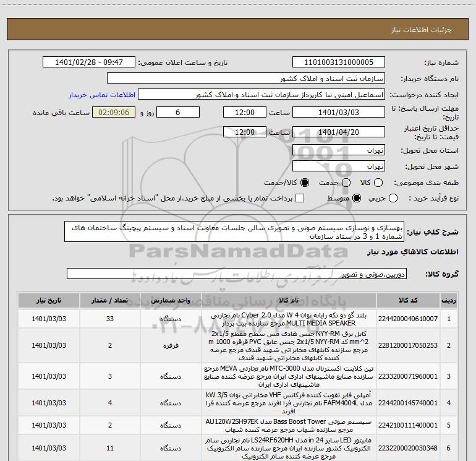Click the goods group field دوربین،صوتی و تصویر
The width and height of the screenshot is (476, 461).
tap(237, 274)
